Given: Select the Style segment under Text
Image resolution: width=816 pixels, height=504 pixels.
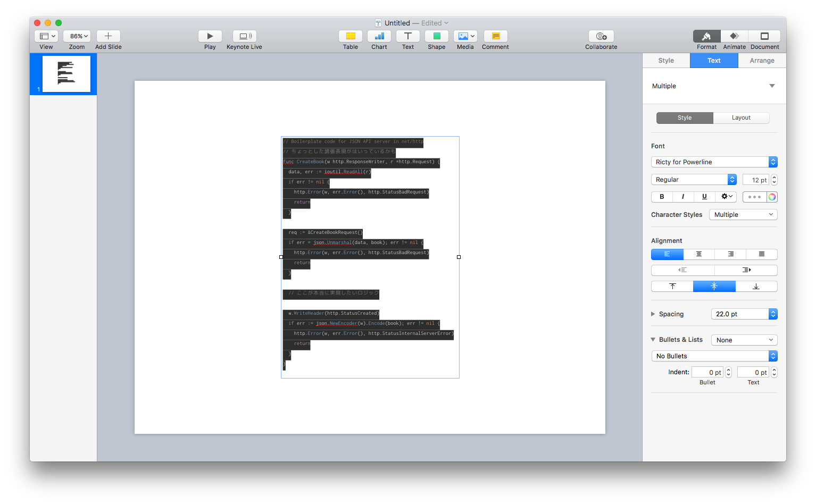Looking at the screenshot, I should pyautogui.click(x=685, y=118).
